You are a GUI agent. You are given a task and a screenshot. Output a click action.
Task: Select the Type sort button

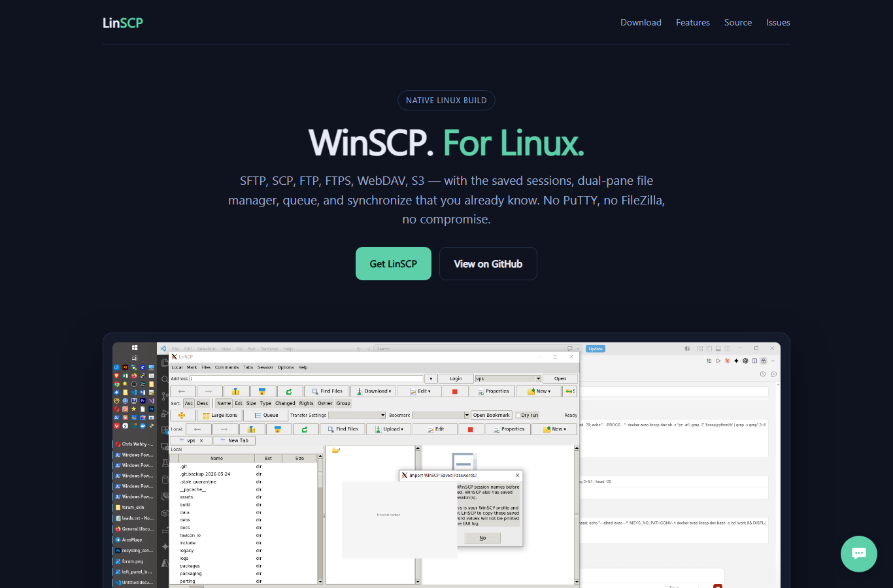point(265,404)
